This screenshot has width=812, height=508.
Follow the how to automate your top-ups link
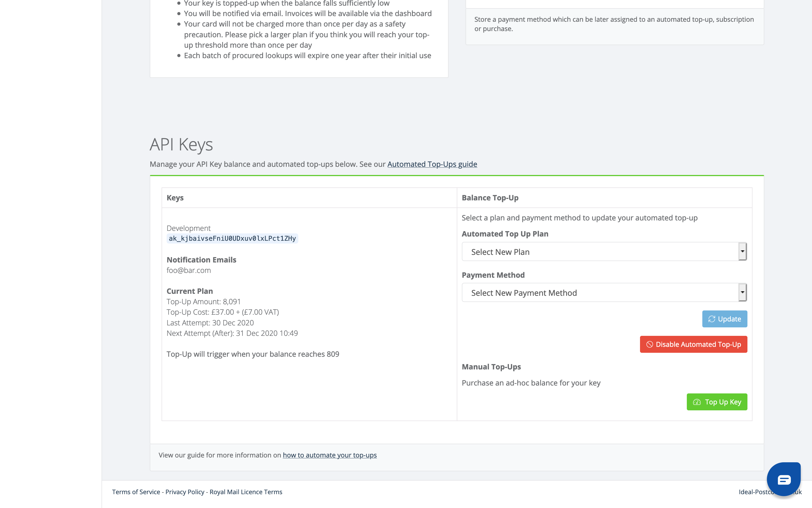click(330, 455)
